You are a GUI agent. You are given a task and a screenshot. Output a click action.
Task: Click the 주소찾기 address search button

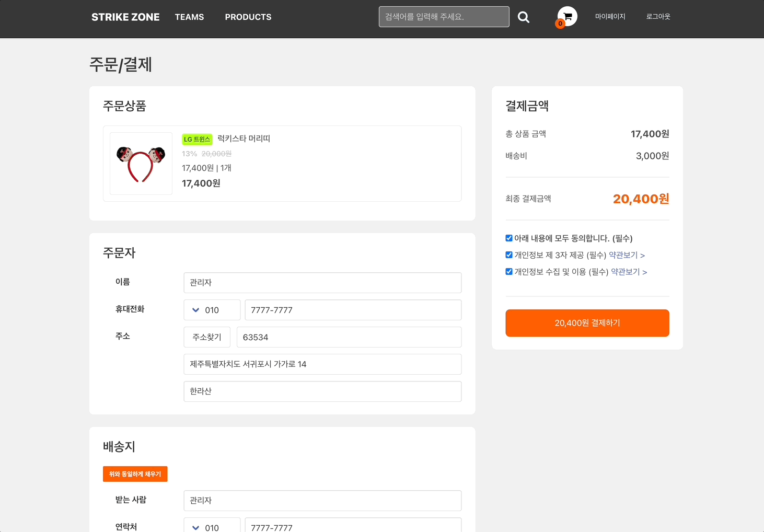tap(207, 337)
